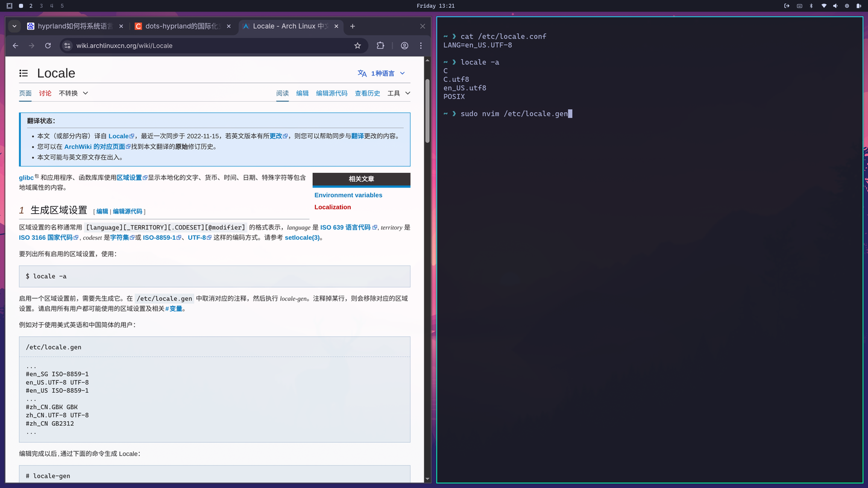Viewport: 868px width, 488px height.
Task: Click the Localization link in related articles
Action: [332, 207]
